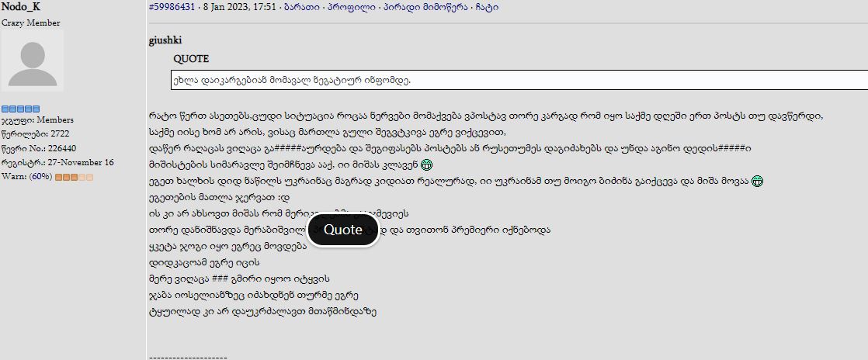The width and height of the screenshot is (868, 360).
Task: Click the post date '8 Jan 2023, 17:51'
Action: [x=240, y=8]
